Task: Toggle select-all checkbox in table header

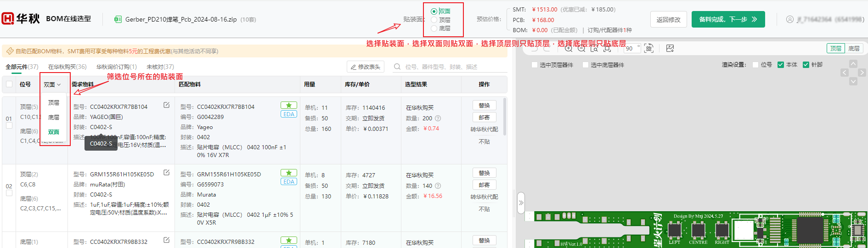Action: (x=9, y=84)
